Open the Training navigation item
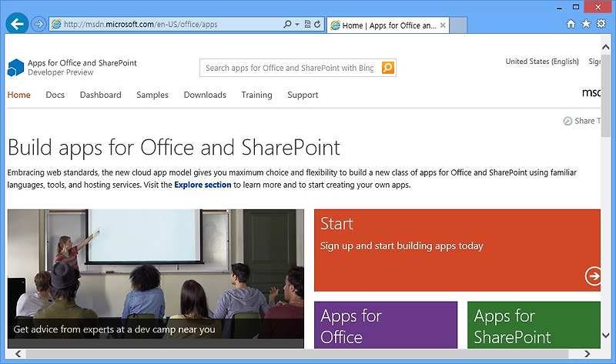616x364 pixels. [x=257, y=95]
